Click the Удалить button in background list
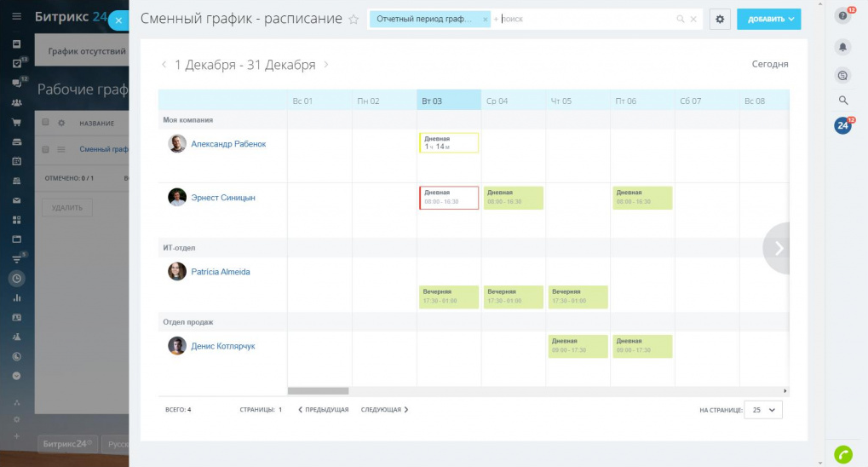This screenshot has height=467, width=868. 67,208
